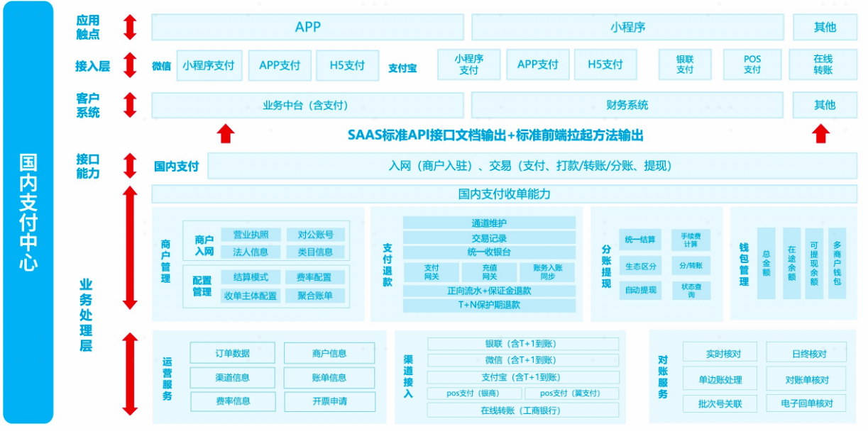
Task: Click the red double arrow beside 应用触点
Action: (129, 27)
